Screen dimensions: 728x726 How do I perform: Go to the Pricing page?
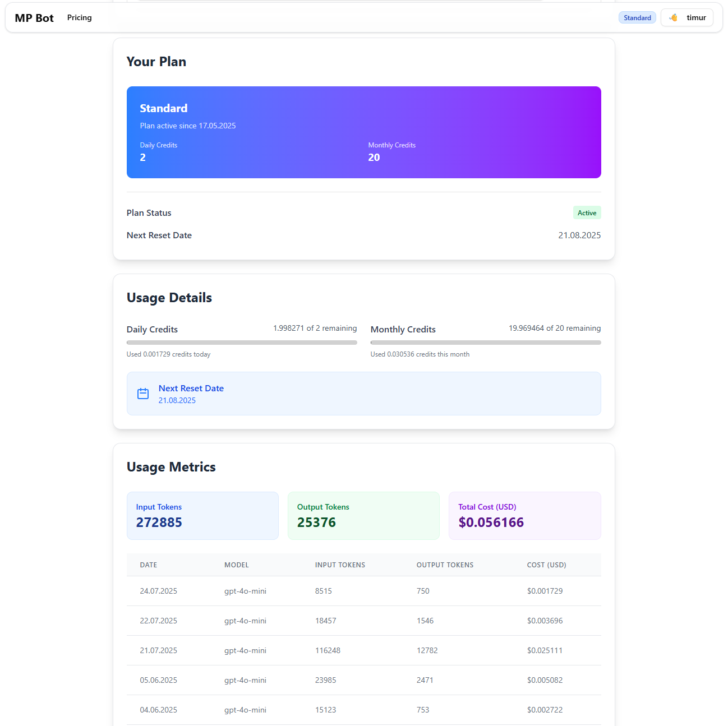(x=80, y=17)
